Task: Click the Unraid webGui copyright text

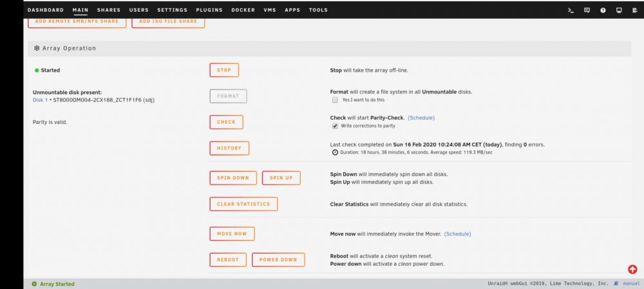Action: (x=548, y=284)
